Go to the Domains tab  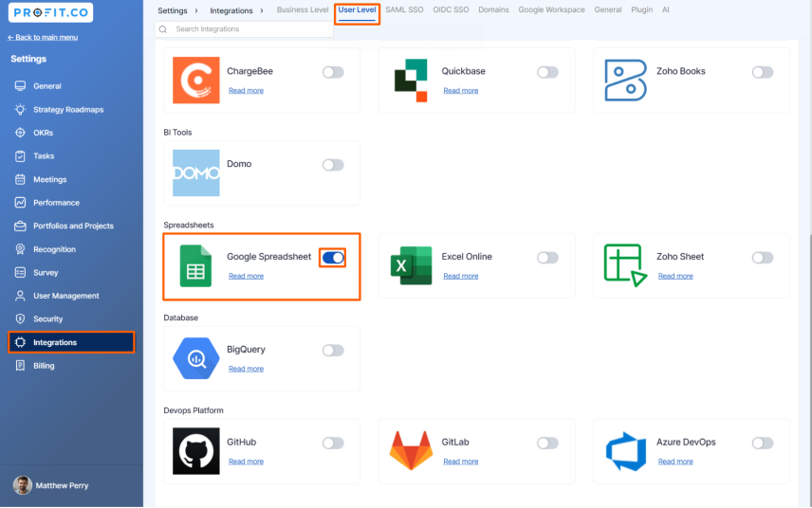coord(493,9)
